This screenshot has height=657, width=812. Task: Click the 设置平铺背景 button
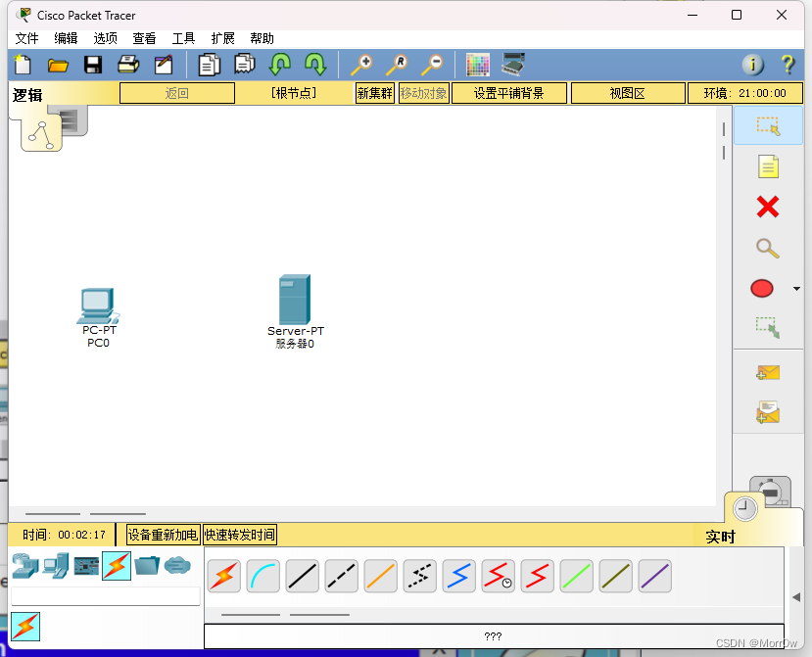[x=509, y=93]
